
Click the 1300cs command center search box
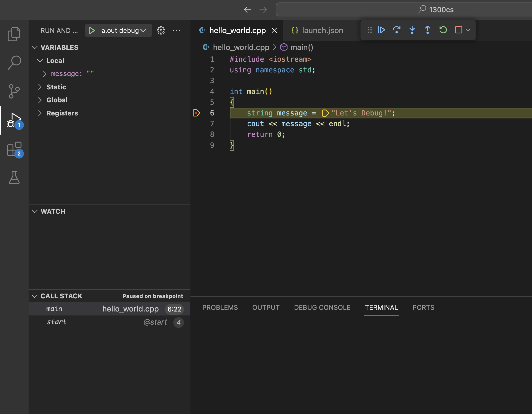click(404, 10)
